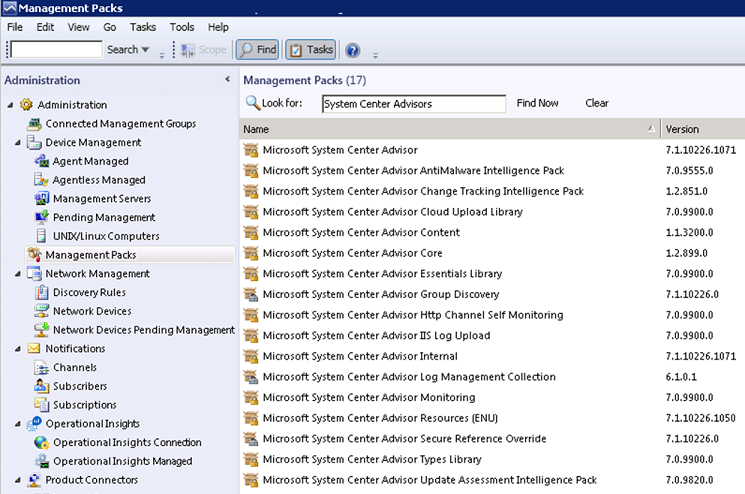The height and width of the screenshot is (494, 745).
Task: Click version 7.1.10226.1050 cell
Action: (700, 418)
